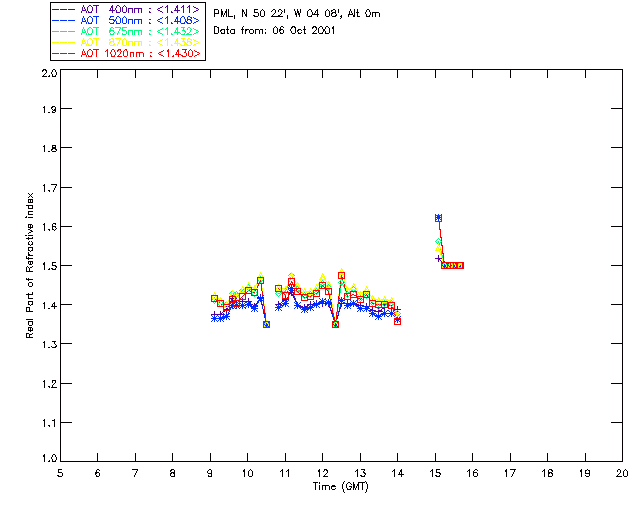Click the x-axis time label 18
The width and height of the screenshot is (640, 512).
click(548, 473)
